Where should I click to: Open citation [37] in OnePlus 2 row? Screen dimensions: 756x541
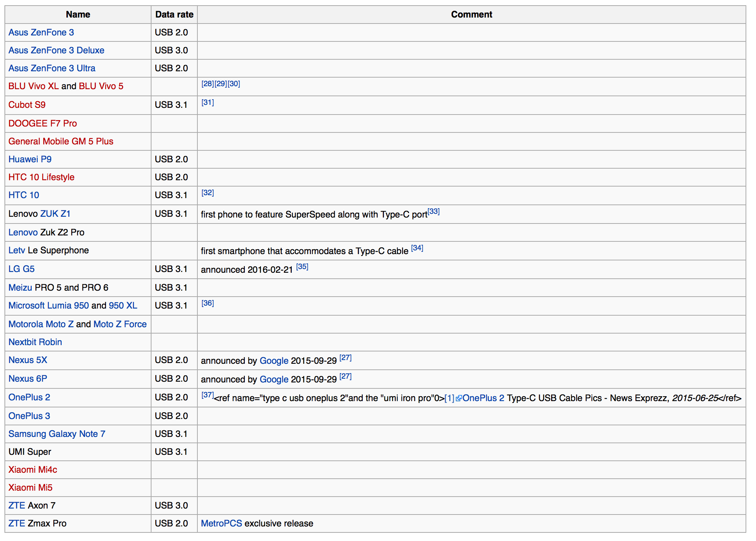coord(208,395)
